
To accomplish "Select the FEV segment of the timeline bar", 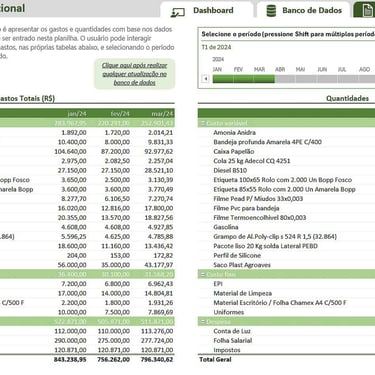I will click(x=243, y=79).
